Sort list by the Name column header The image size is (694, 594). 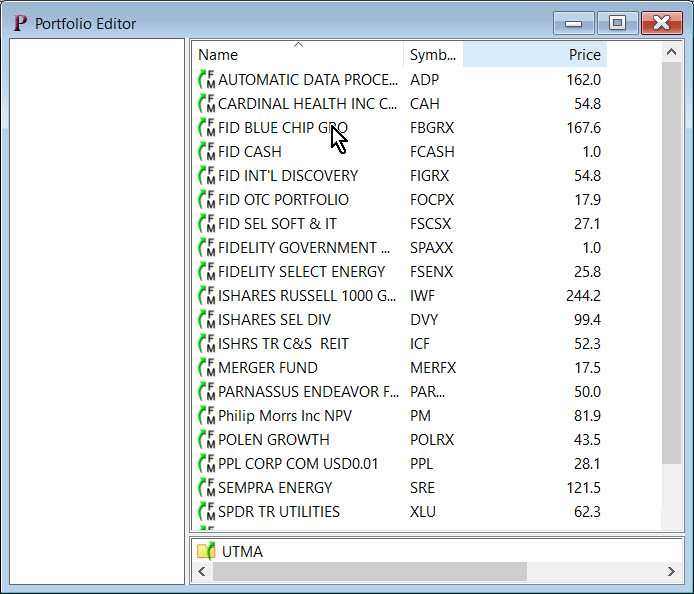pos(298,54)
